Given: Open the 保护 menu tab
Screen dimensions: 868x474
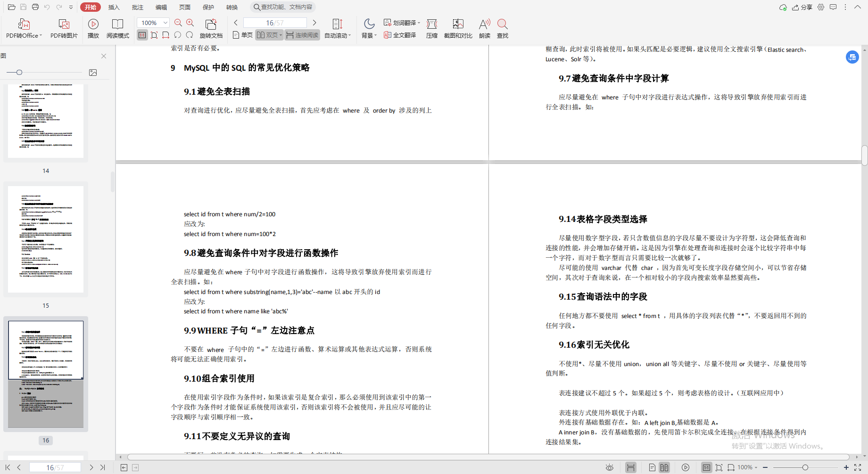Looking at the screenshot, I should point(208,7).
